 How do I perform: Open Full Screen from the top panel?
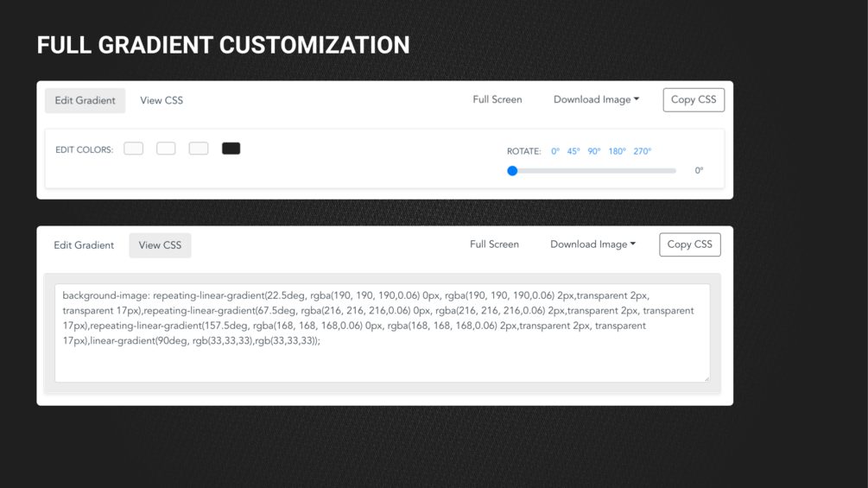pos(497,99)
